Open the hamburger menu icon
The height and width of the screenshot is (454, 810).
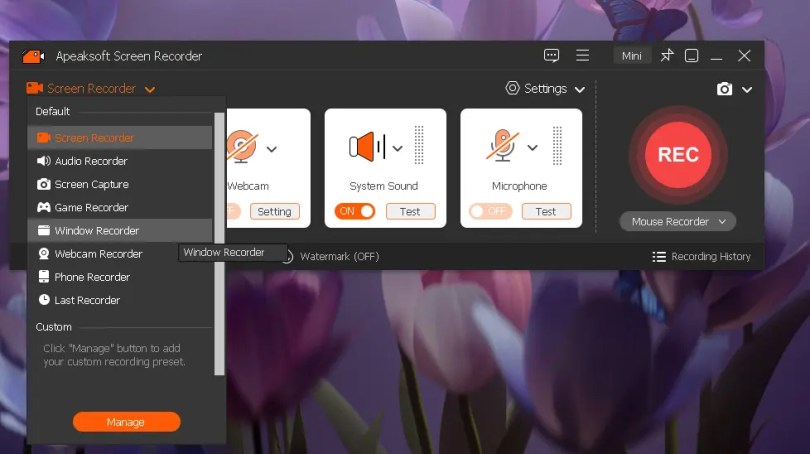(582, 55)
